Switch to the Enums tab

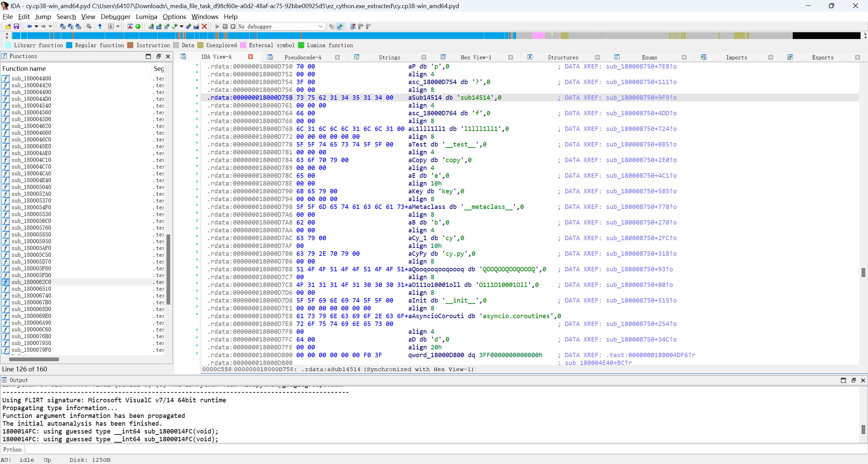tap(650, 57)
